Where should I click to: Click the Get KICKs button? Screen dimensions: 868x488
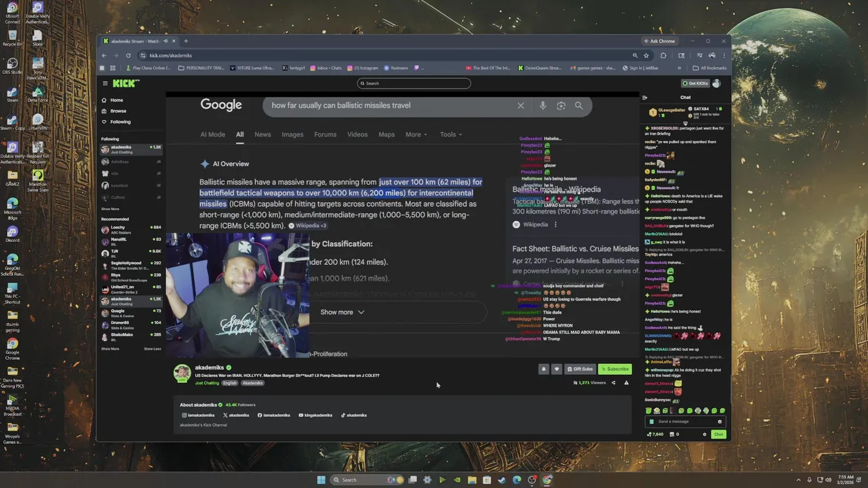[695, 83]
